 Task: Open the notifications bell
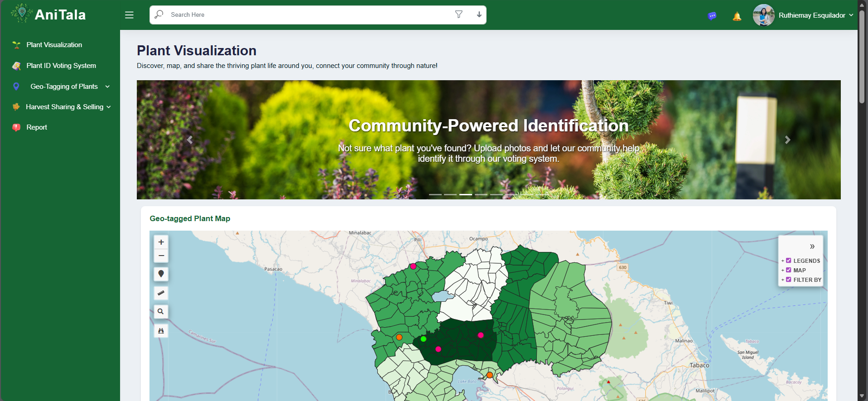pos(737,17)
